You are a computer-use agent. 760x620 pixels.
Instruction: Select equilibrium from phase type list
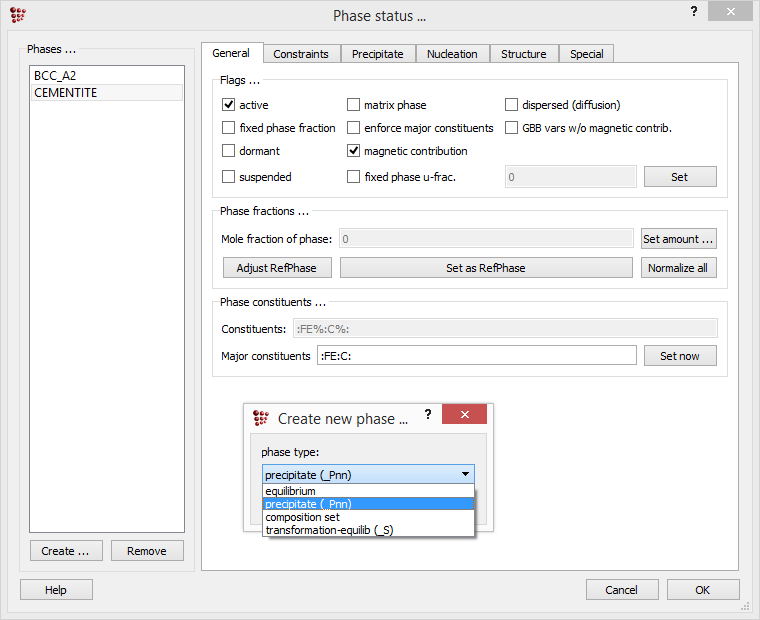(x=290, y=491)
